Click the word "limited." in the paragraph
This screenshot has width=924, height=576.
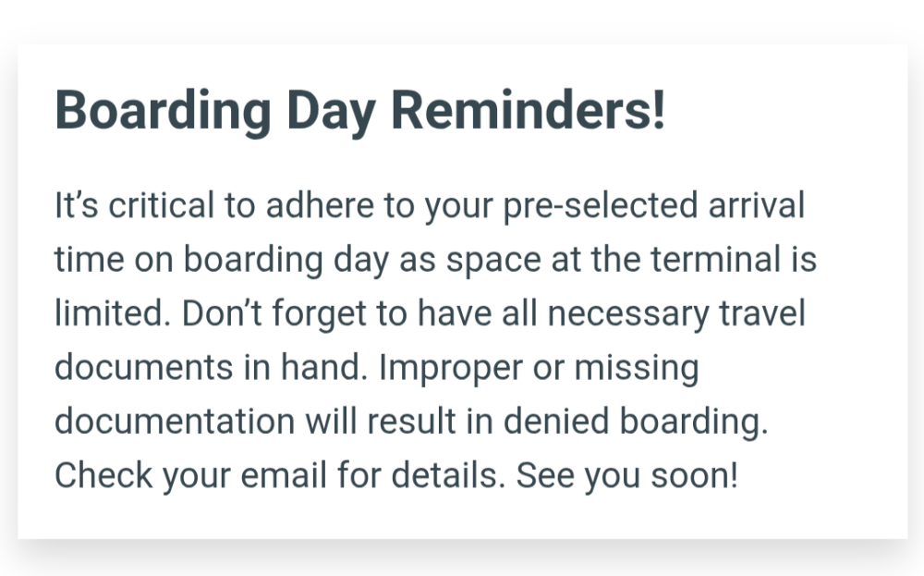click(x=113, y=313)
